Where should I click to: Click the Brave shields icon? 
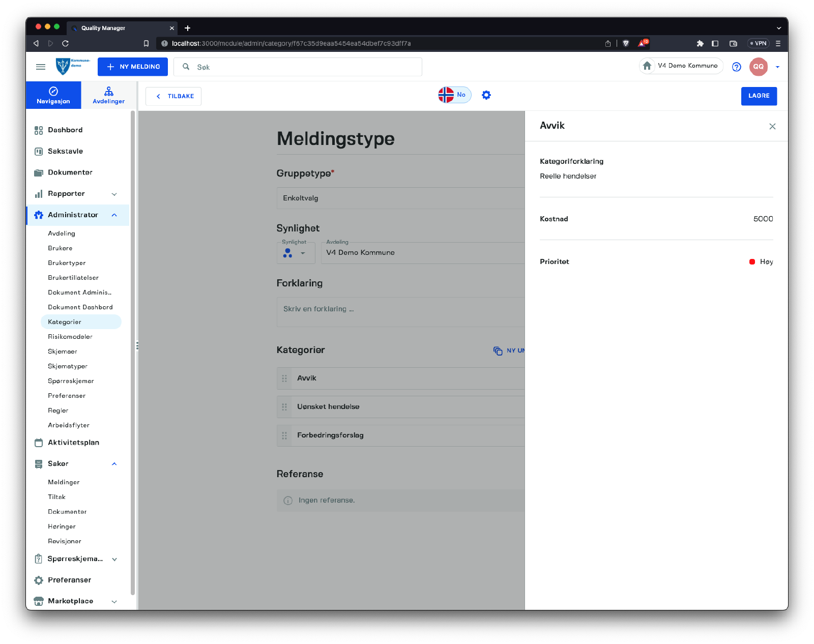pos(626,44)
